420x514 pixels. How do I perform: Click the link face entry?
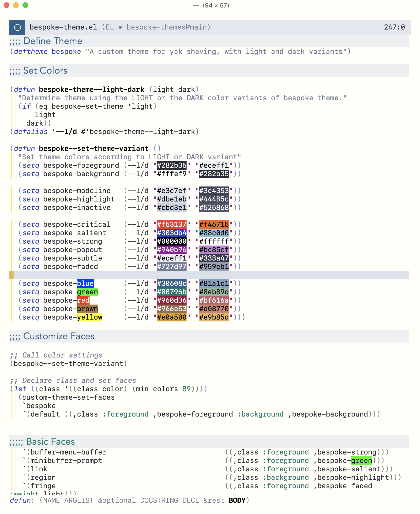pyautogui.click(x=39, y=469)
